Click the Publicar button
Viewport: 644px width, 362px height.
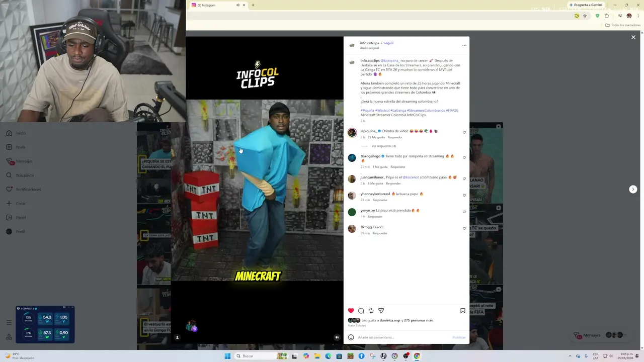459,337
